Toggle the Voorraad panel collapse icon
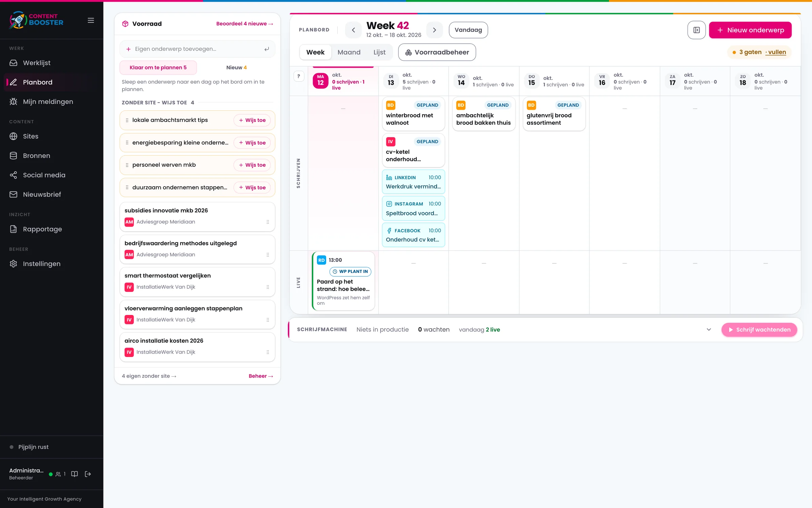The height and width of the screenshot is (508, 812). 696,30
